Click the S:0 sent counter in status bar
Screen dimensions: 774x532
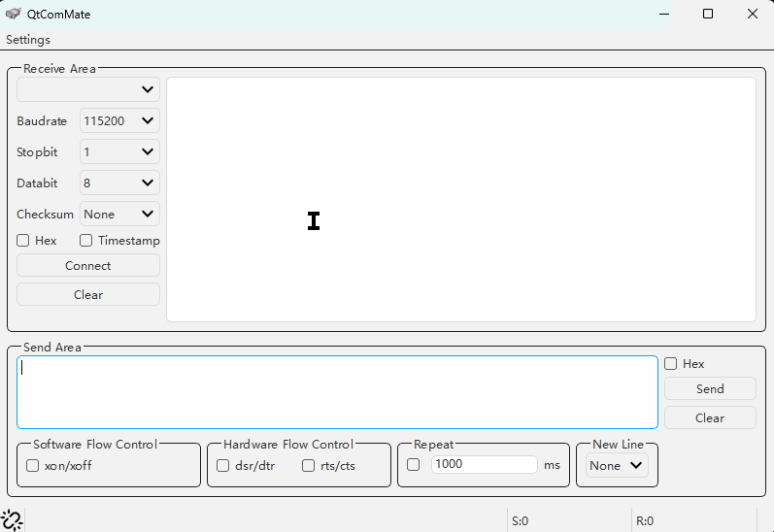(x=521, y=521)
